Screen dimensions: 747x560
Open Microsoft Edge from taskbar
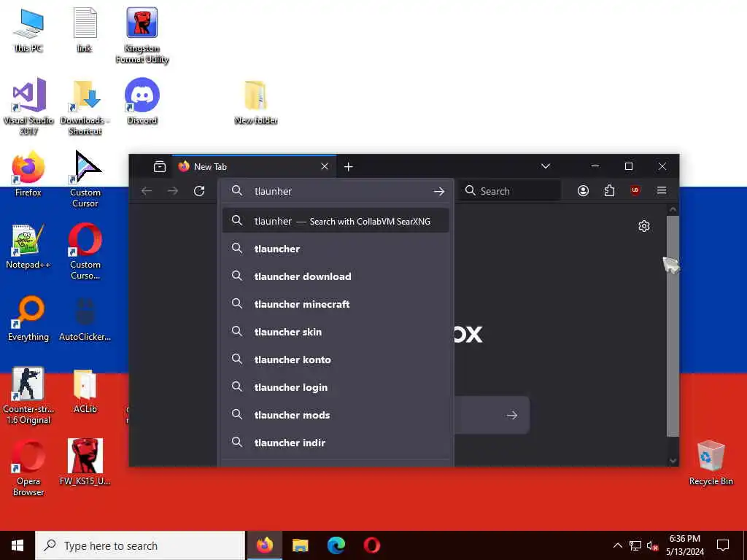pyautogui.click(x=336, y=545)
